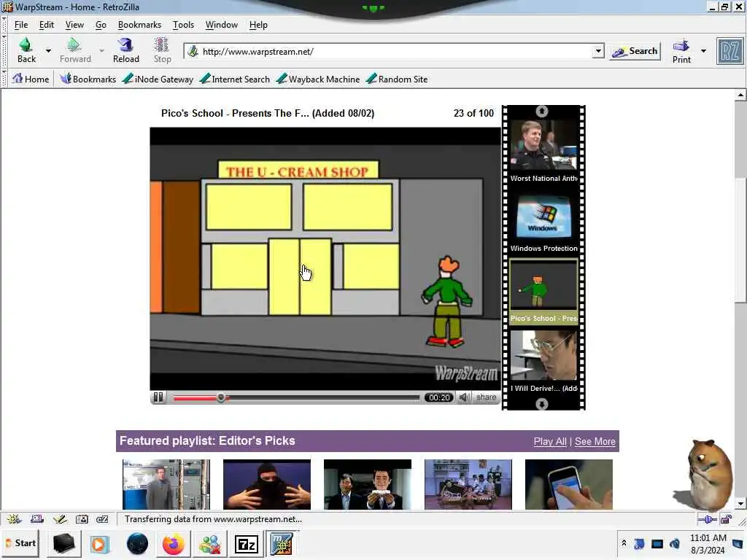Click the RetroZilla active taskbar button
Viewport: 747px width, 560px height.
[282, 544]
